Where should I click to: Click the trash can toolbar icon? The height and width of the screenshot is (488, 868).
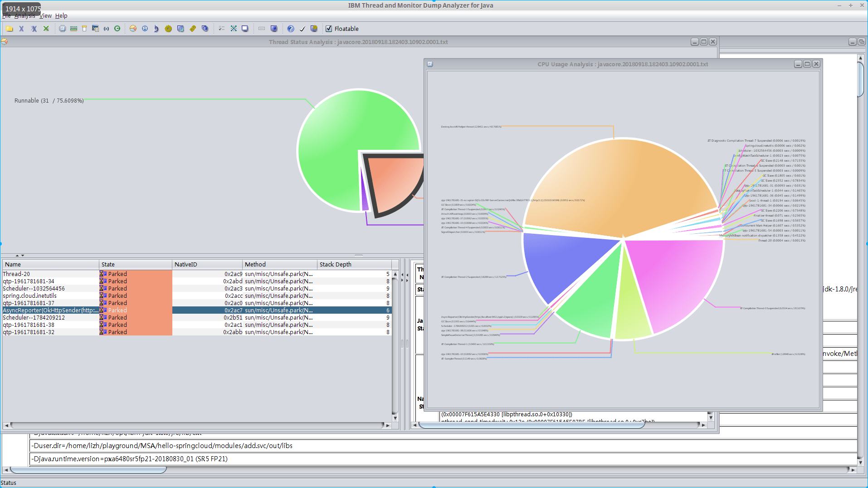click(x=84, y=29)
